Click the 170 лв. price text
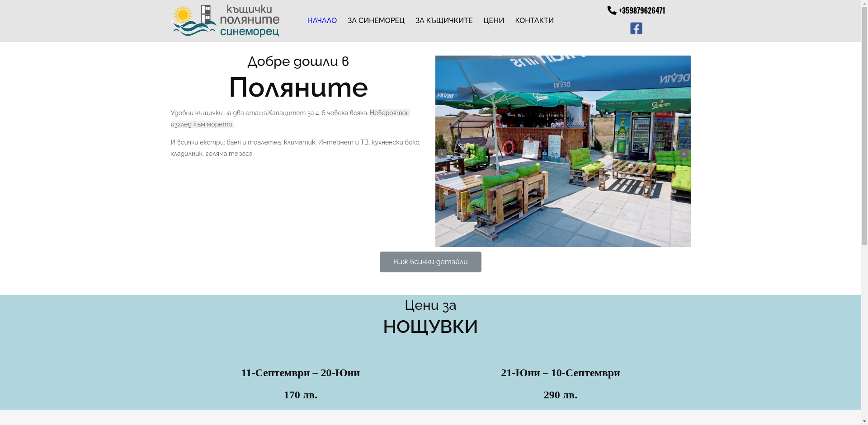Screen dimensions: 868x425 click(x=300, y=395)
